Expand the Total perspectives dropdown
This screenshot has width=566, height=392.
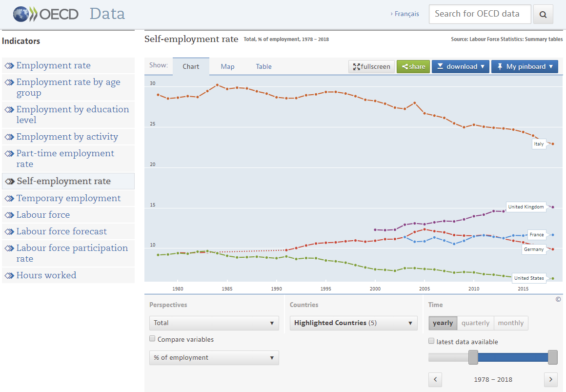[214, 323]
